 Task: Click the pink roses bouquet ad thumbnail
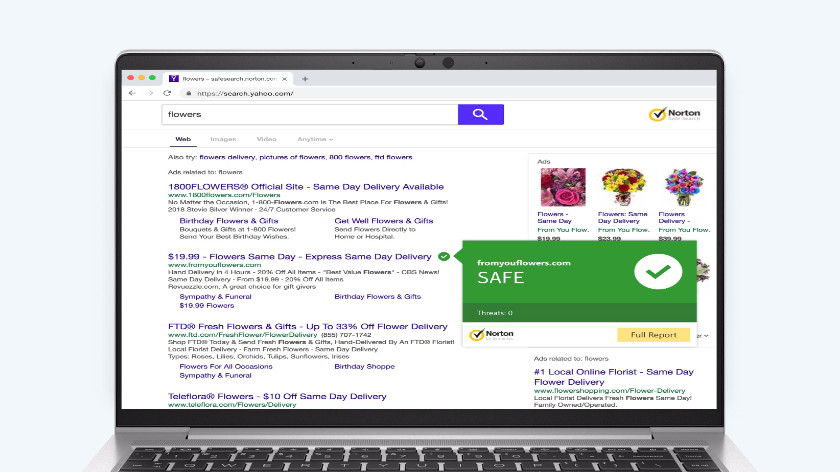tap(563, 187)
